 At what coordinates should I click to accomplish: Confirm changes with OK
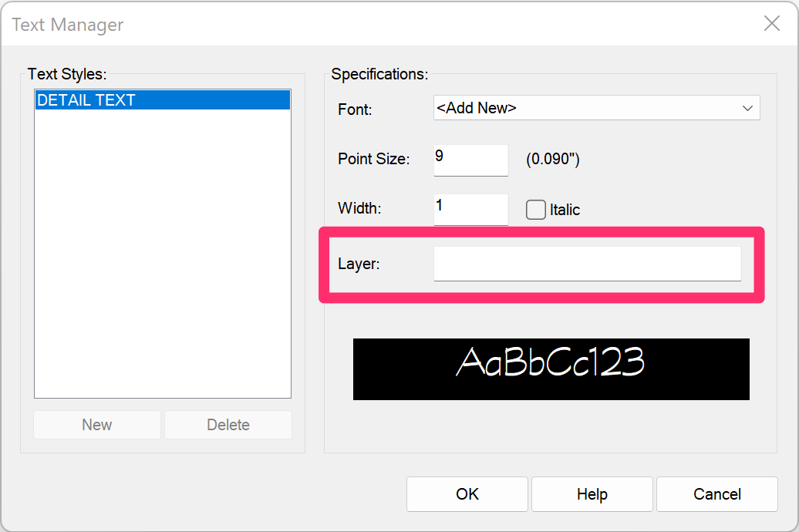(x=467, y=493)
